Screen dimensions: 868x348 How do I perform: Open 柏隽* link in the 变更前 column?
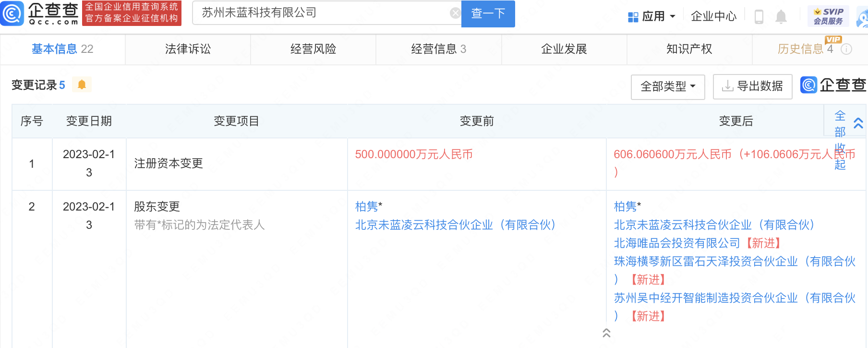pos(369,207)
